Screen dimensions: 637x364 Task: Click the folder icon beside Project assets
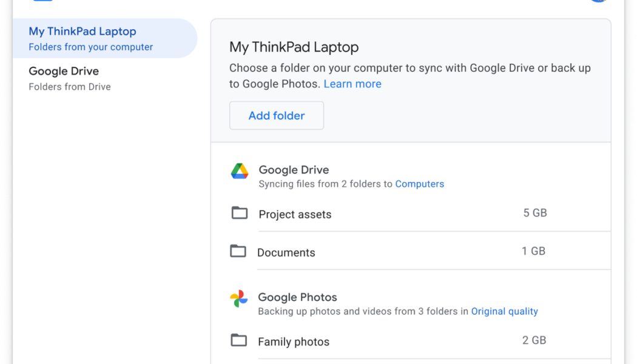(x=240, y=213)
